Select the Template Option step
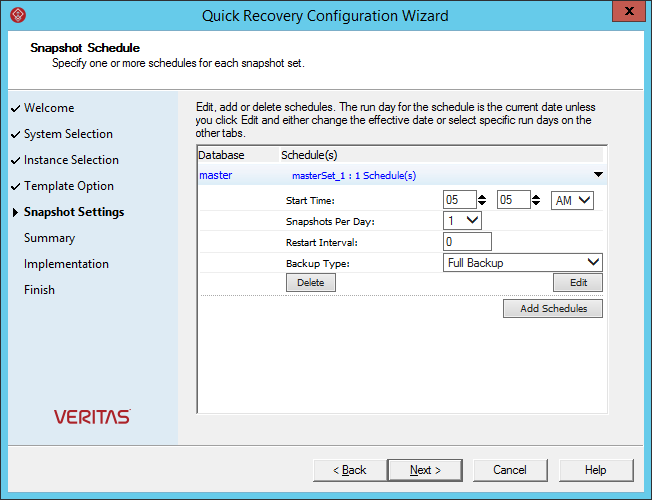The height and width of the screenshot is (500, 652). pyautogui.click(x=69, y=186)
